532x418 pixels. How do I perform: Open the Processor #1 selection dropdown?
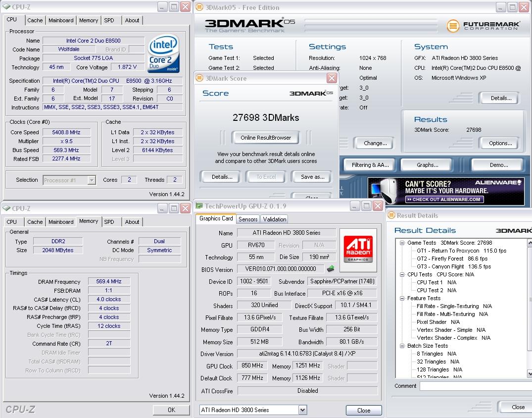tap(92, 180)
